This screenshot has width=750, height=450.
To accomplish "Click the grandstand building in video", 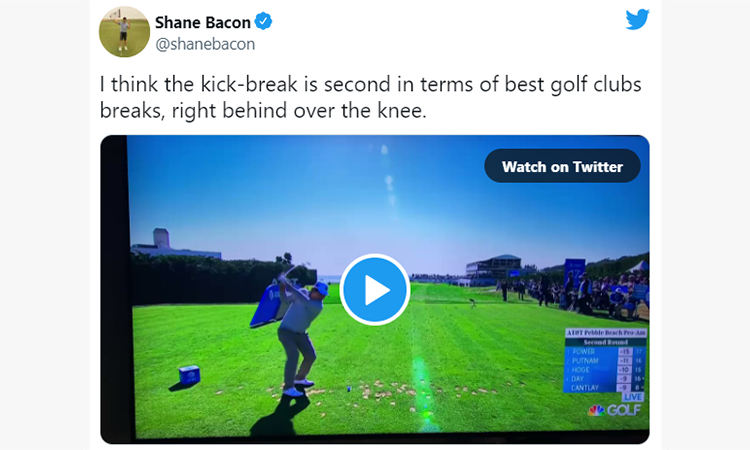I will coord(493,266).
